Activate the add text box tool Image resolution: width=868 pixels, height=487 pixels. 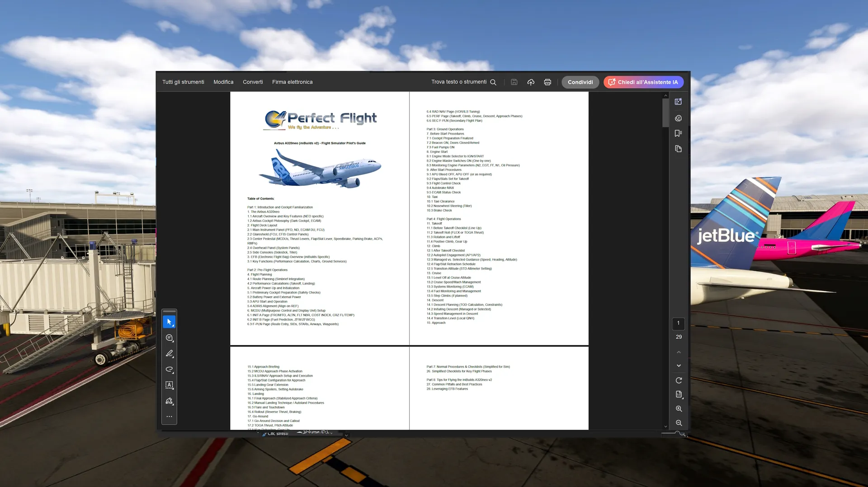[169, 385]
